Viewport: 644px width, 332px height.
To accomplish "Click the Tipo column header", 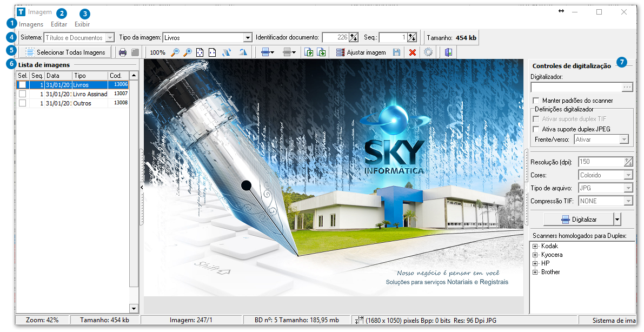I will [90, 76].
